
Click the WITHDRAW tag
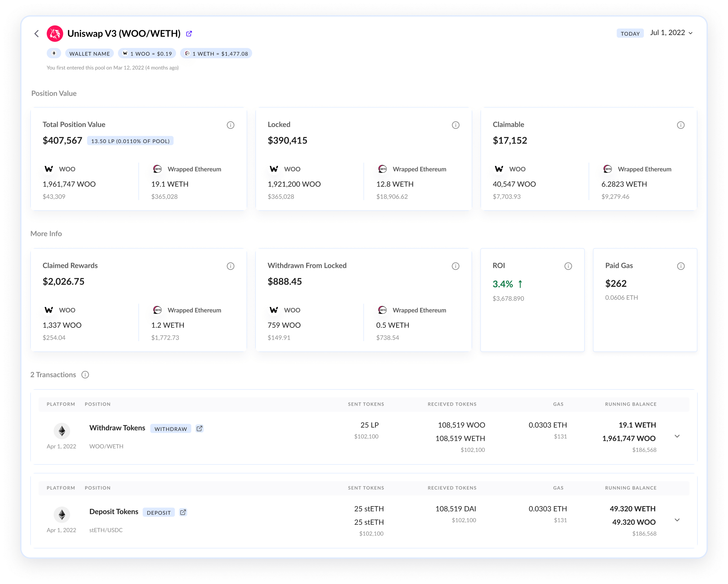171,429
